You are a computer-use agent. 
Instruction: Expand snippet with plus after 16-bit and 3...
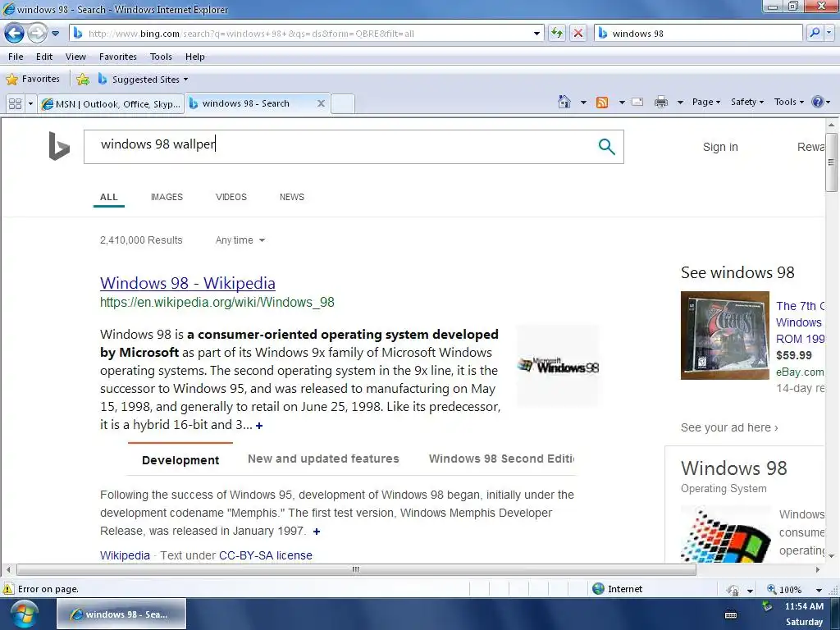tap(259, 426)
